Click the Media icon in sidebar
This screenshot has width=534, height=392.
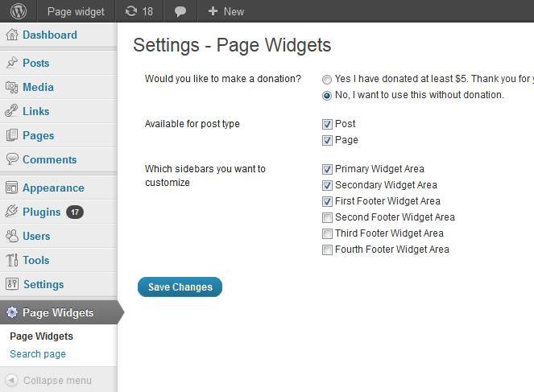[12, 87]
